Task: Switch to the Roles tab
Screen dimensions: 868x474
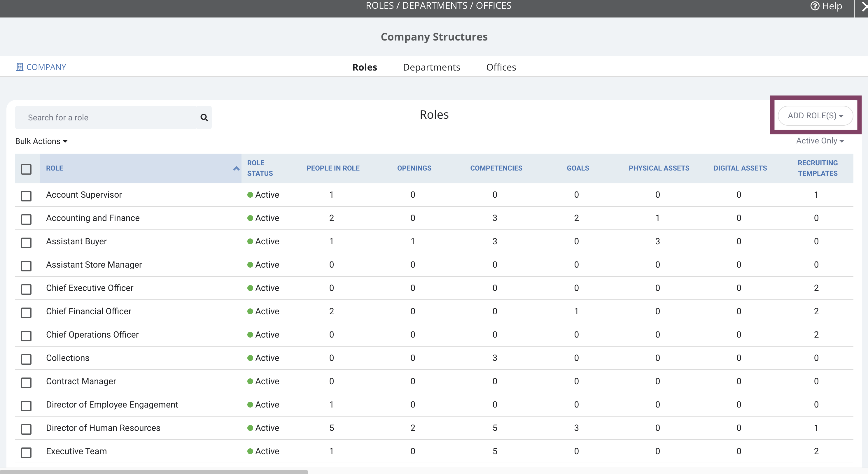Action: (x=365, y=67)
